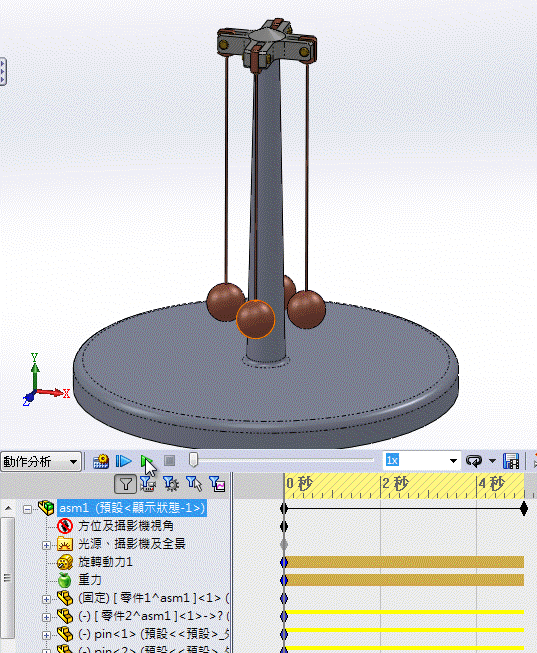Expand the (-) pin<1> node
This screenshot has height=653, width=537.
tap(46, 636)
